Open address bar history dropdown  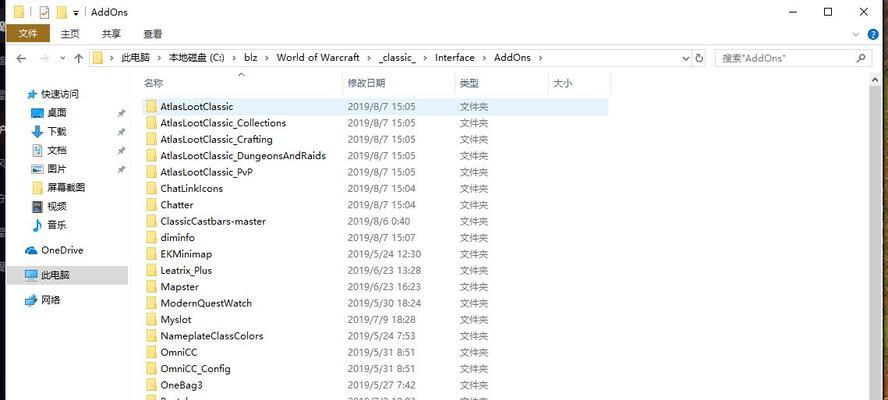[686, 58]
